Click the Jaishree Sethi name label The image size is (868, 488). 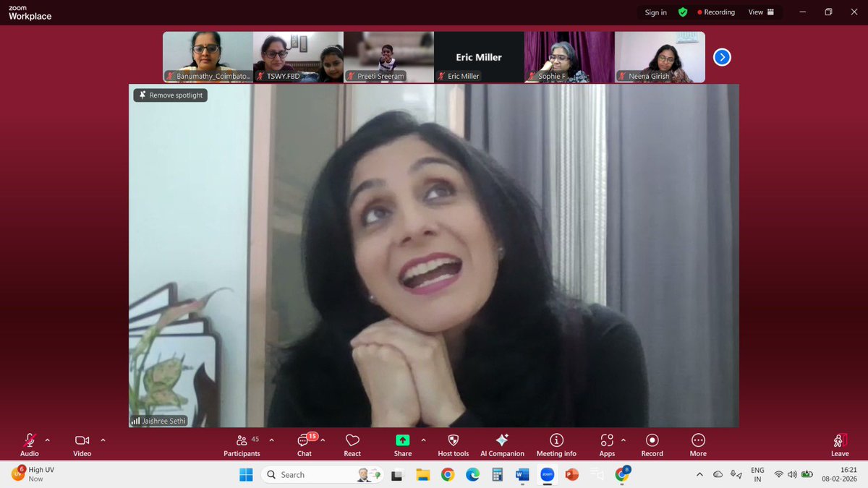click(158, 420)
